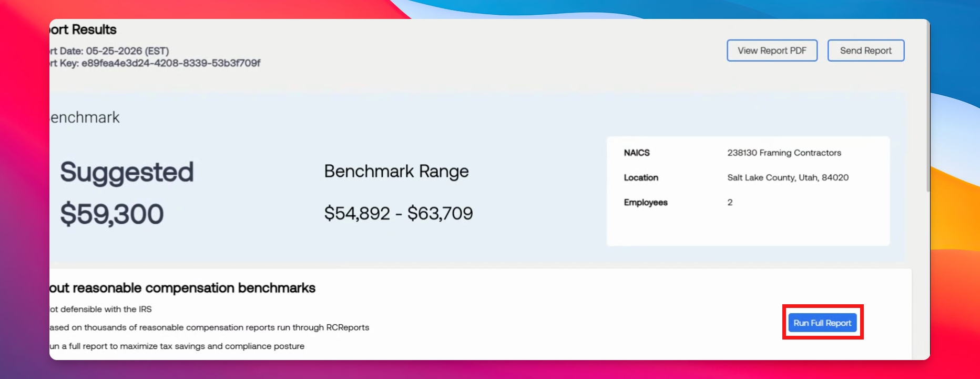Click Salt Lake County, Utah, 84020 location

tap(788, 177)
